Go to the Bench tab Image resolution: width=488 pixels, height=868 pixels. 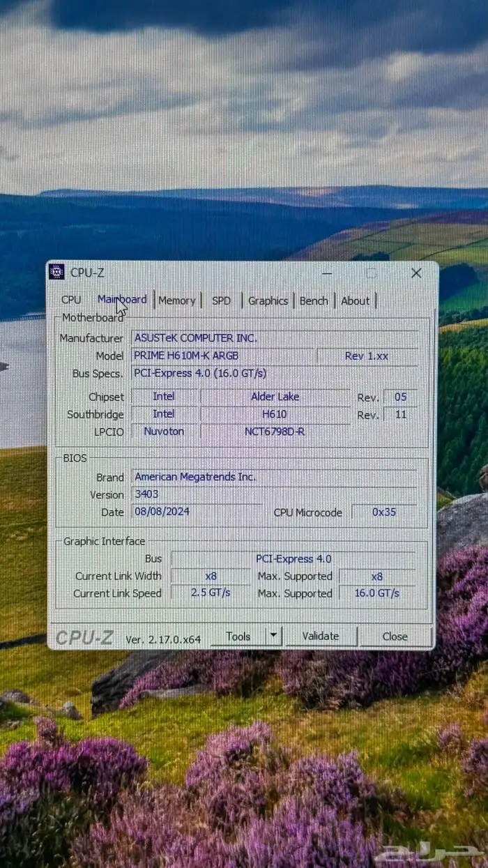[314, 300]
